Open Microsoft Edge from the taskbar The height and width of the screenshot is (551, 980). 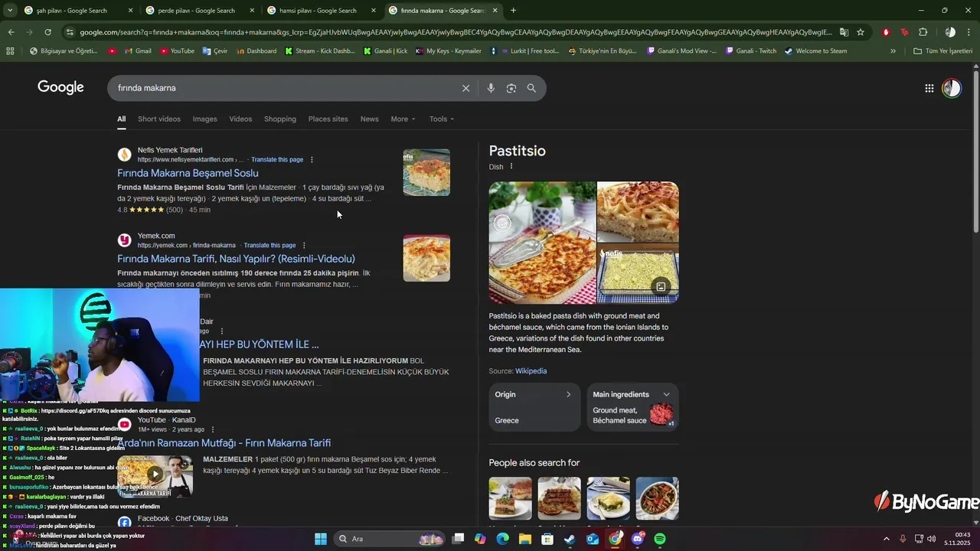tap(502, 539)
